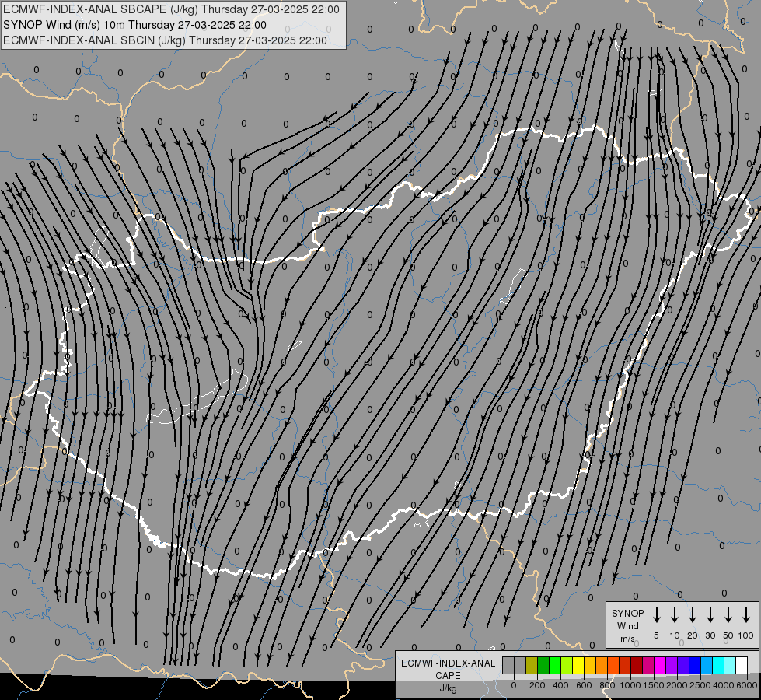Click the '100' wind speed label
Viewport: 761px width, 700px height.
point(746,635)
